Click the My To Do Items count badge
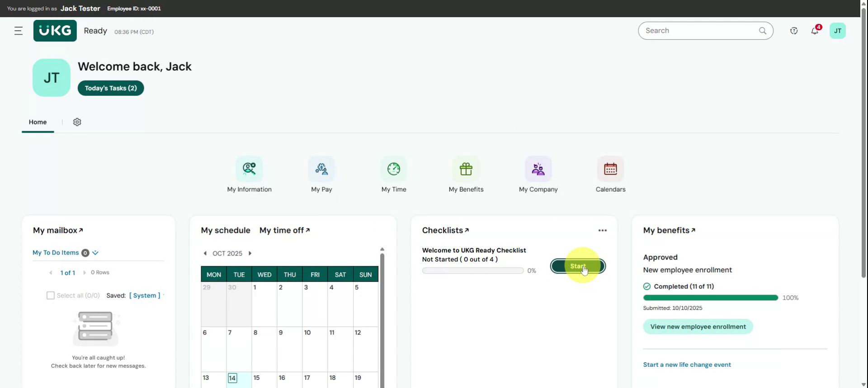 (85, 253)
